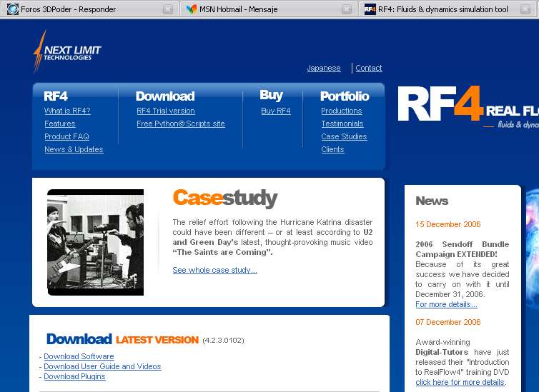Click the version number (4.2.3.0102)
Viewport: 539px width, 392px height.
coord(224,340)
